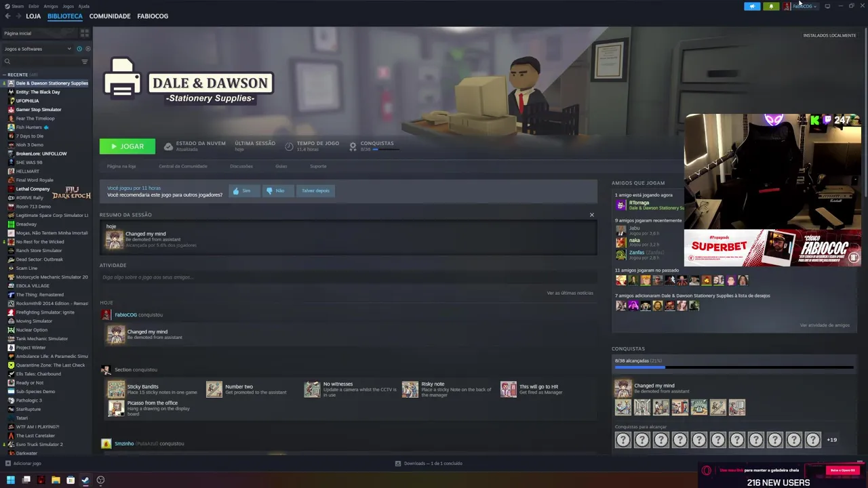The width and height of the screenshot is (868, 488).
Task: Open File Explorer in taskbar
Action: [56, 480]
